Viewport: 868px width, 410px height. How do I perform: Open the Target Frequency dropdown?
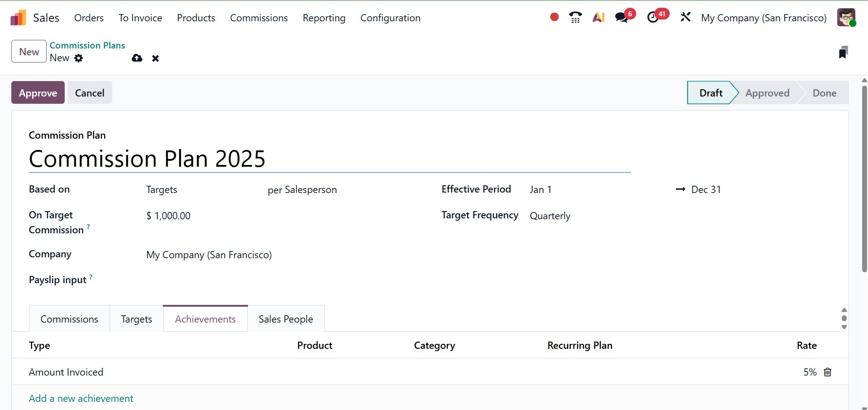pos(550,216)
